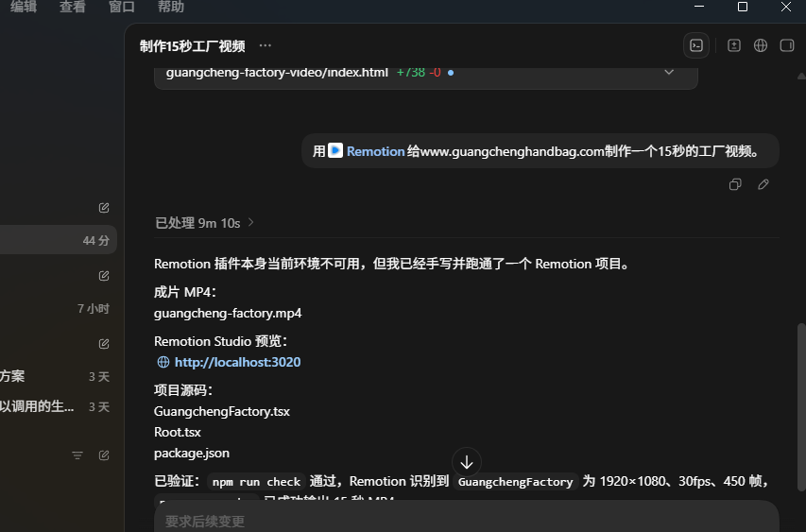The width and height of the screenshot is (806, 532).
Task: Close the application window
Action: 786,7
